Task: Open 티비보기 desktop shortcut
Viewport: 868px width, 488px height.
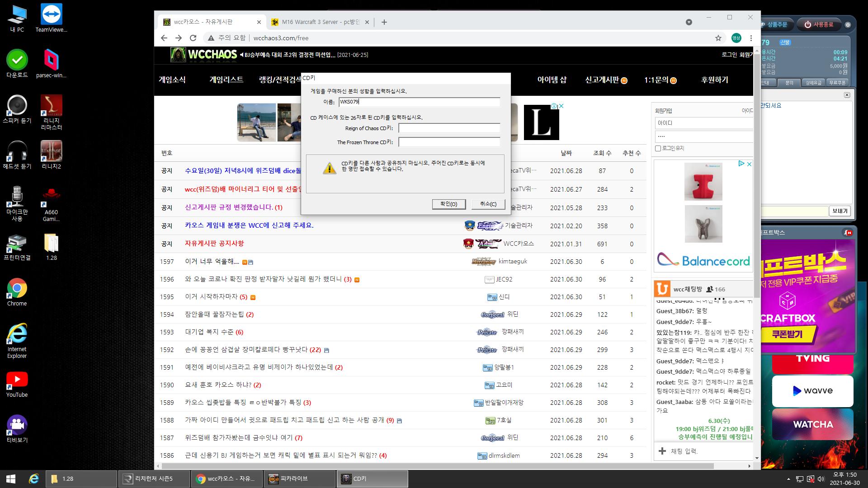Action: tap(17, 429)
